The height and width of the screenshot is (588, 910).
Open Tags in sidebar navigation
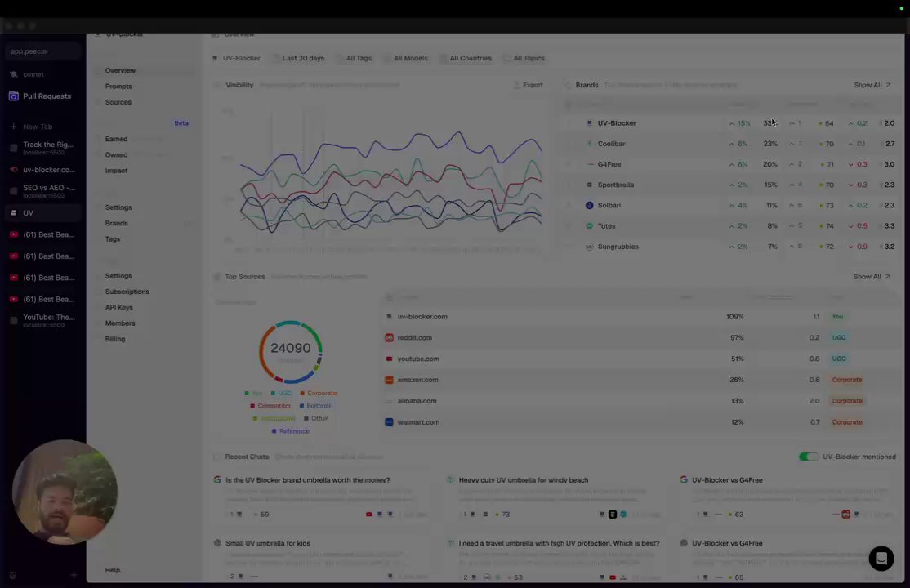tap(113, 238)
